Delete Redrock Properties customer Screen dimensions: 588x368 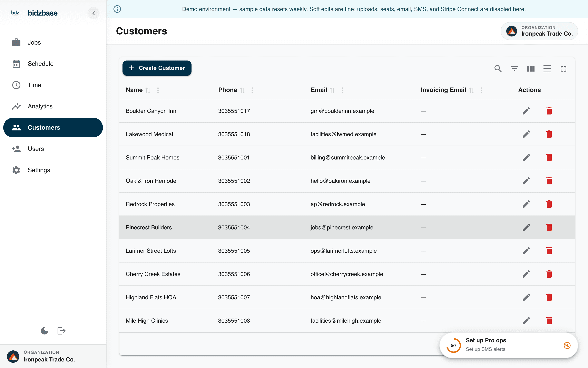coord(549,204)
